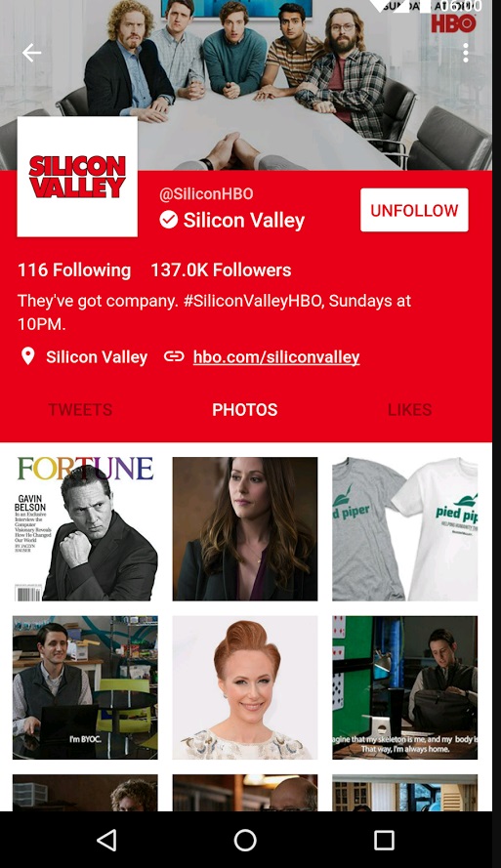Image resolution: width=501 pixels, height=868 pixels.
Task: Unfollow the Silicon Valley account
Action: [414, 210]
